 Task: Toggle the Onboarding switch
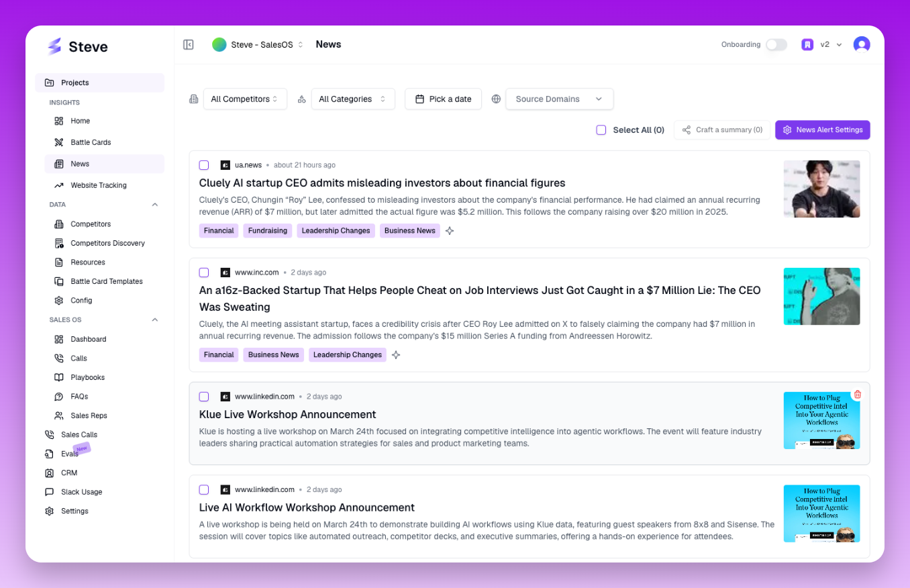pyautogui.click(x=776, y=44)
